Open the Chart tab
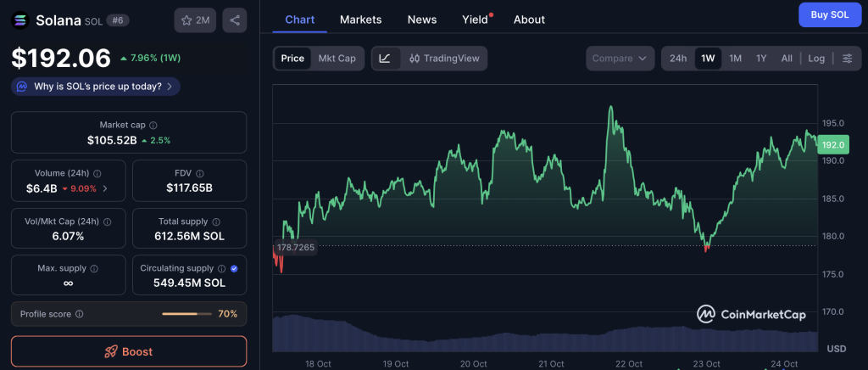868x370 pixels. [299, 20]
